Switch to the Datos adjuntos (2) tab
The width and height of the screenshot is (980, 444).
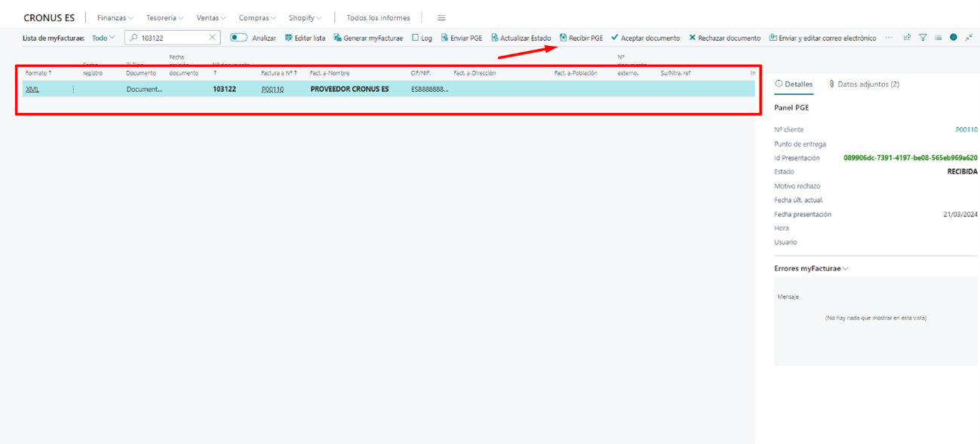[x=864, y=84]
